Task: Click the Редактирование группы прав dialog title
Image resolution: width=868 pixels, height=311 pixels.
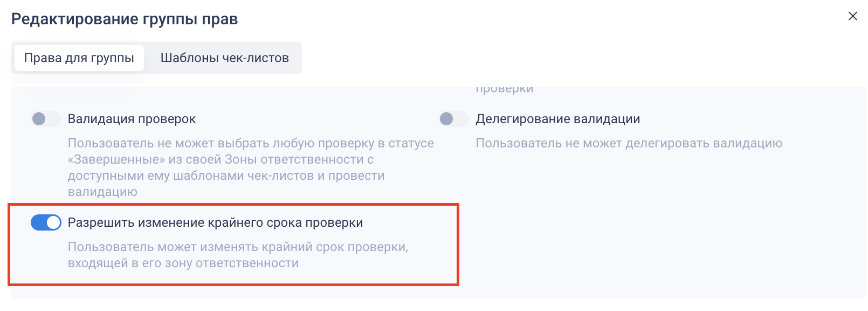Action: (x=125, y=19)
